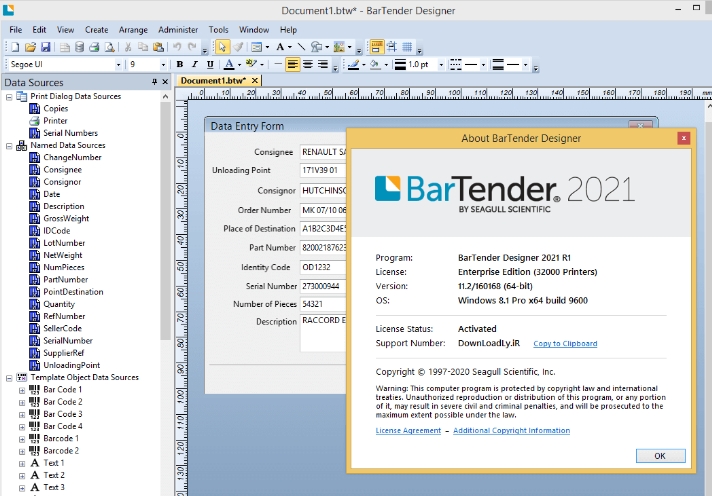Click the align objects icon
Screen dimensions: 712x496
(392, 47)
